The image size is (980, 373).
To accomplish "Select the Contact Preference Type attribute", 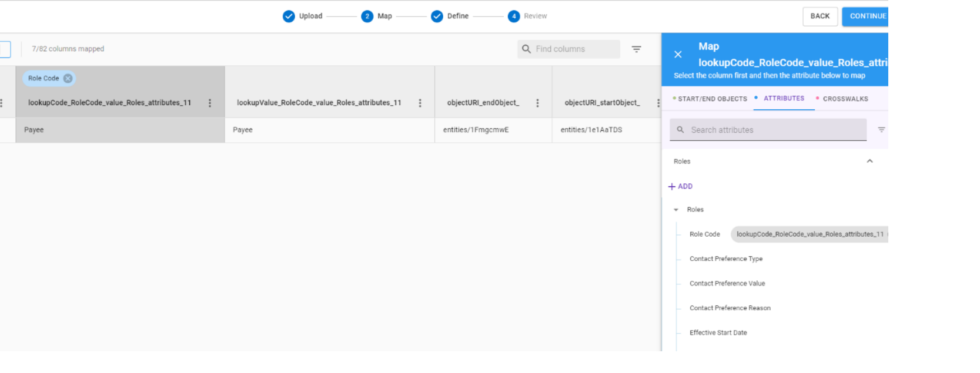I will pos(726,259).
